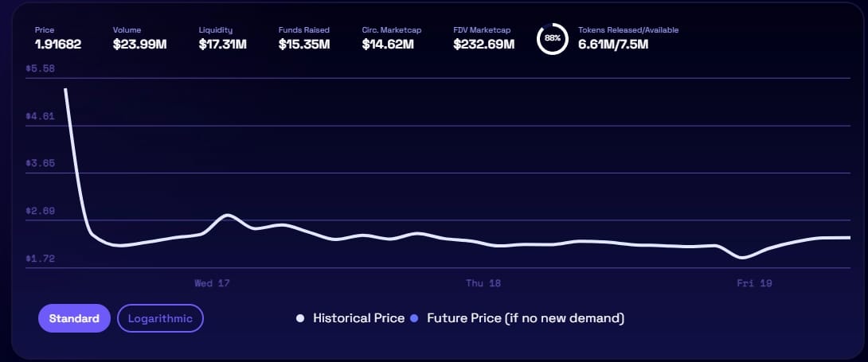Image resolution: width=868 pixels, height=362 pixels.
Task: Click the Price value 1.91682
Action: click(x=59, y=44)
